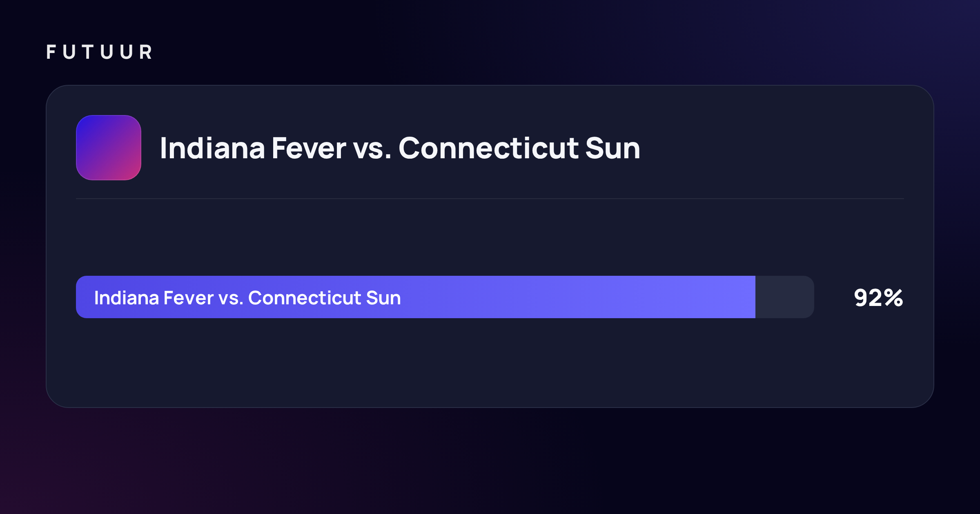Click "Connecticut" inside the progress bar
980x514 pixels.
click(x=305, y=298)
